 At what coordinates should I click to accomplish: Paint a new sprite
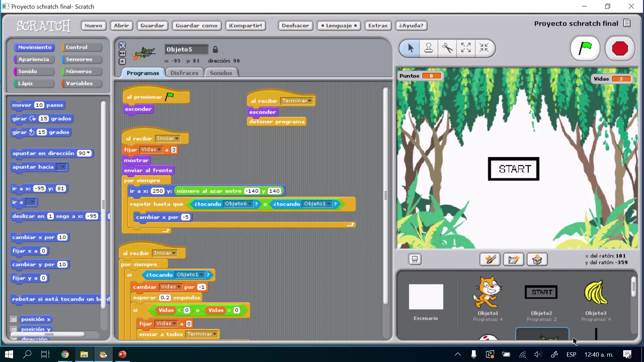pos(490,259)
